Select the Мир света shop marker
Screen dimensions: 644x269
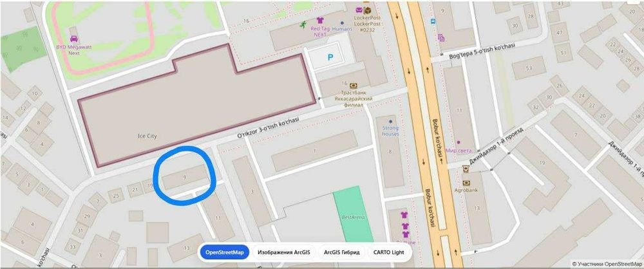[459, 142]
